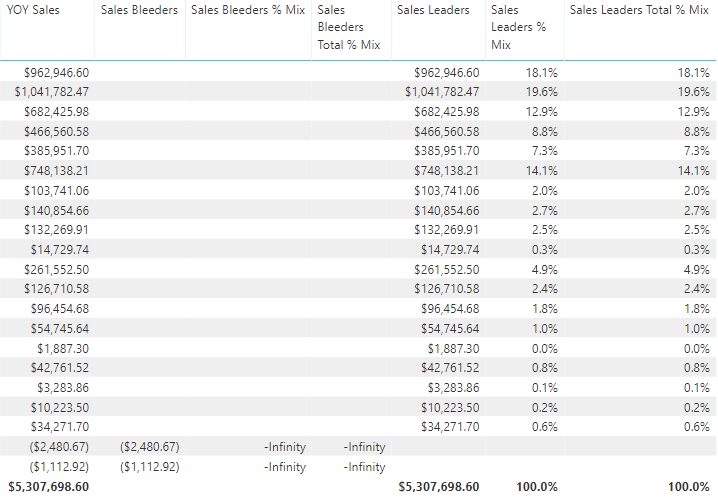Click -Infinity Total % Mix in ($1,112.92) row
Image resolution: width=718 pixels, height=499 pixels.
tap(364, 467)
